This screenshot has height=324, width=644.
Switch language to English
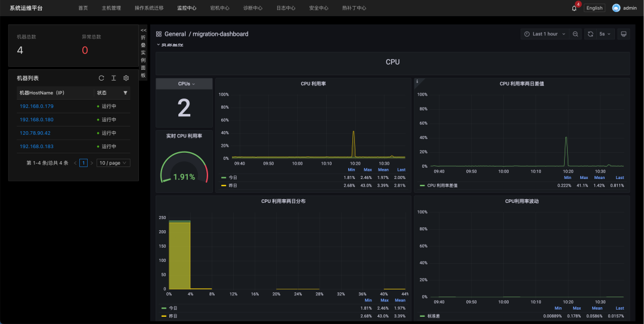click(x=595, y=8)
